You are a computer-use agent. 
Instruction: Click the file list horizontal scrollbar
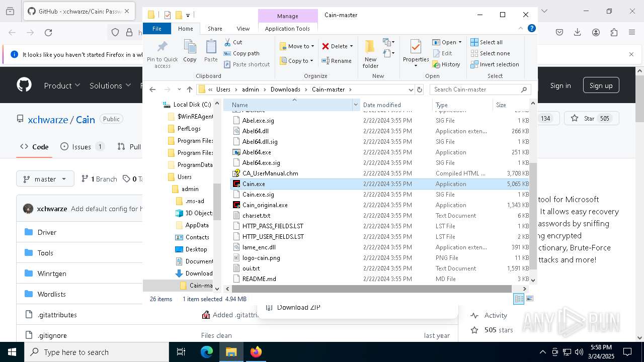[x=372, y=289]
